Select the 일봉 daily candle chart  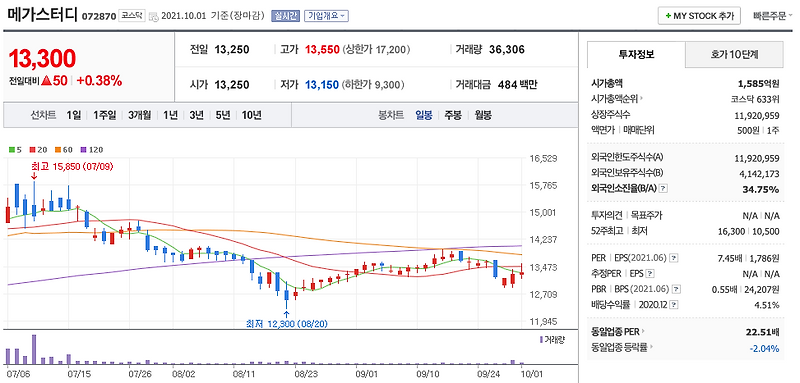[x=424, y=115]
